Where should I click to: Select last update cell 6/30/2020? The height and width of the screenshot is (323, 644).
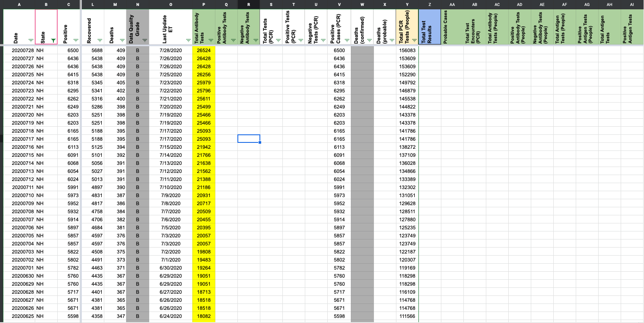coord(171,267)
